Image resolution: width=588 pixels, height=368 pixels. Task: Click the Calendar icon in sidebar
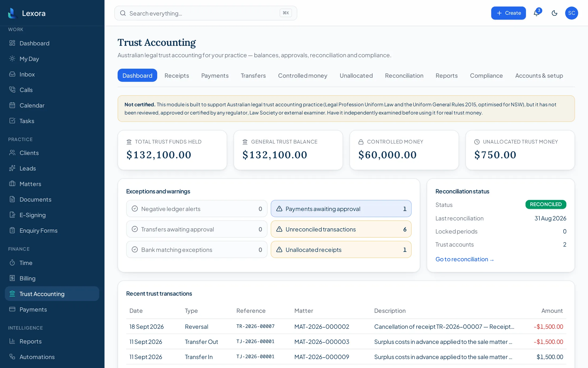[12, 105]
